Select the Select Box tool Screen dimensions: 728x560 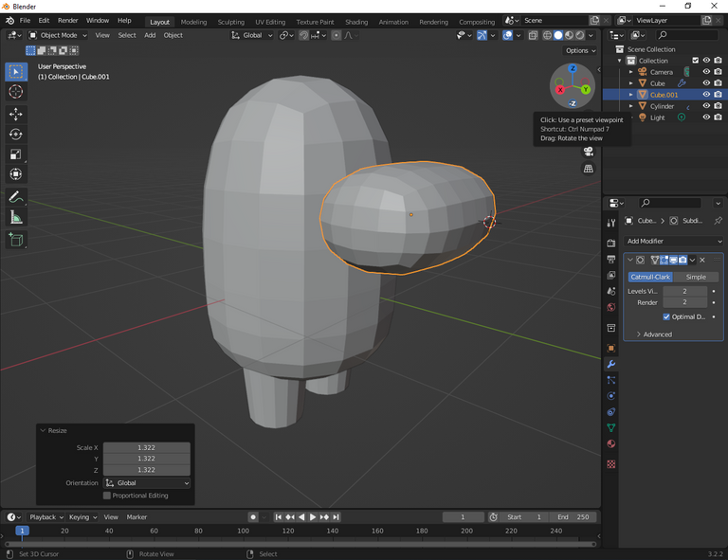[16, 72]
